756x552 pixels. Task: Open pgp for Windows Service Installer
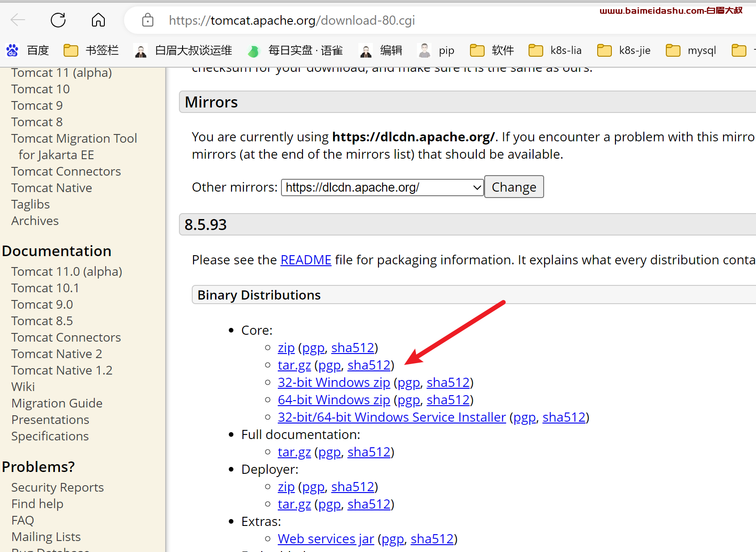point(524,417)
